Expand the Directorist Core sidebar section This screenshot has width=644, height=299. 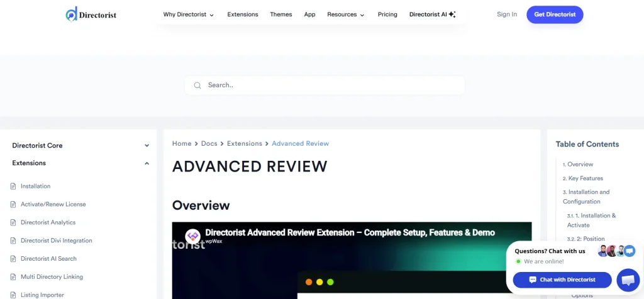coord(80,146)
